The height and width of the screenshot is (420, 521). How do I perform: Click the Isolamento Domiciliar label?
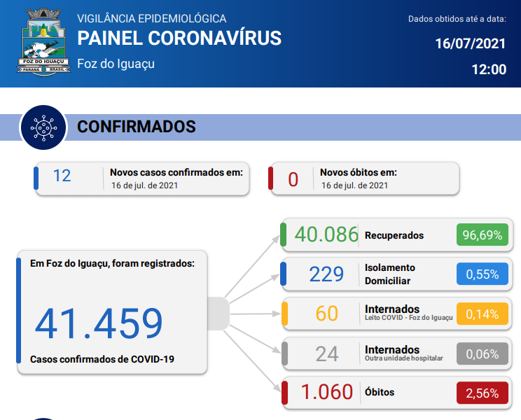pyautogui.click(x=390, y=274)
